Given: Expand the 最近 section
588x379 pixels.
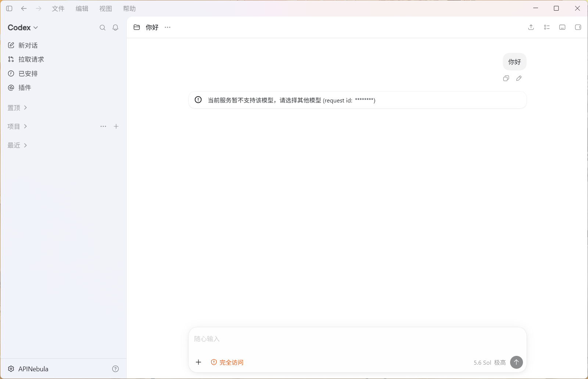Looking at the screenshot, I should 17,145.
